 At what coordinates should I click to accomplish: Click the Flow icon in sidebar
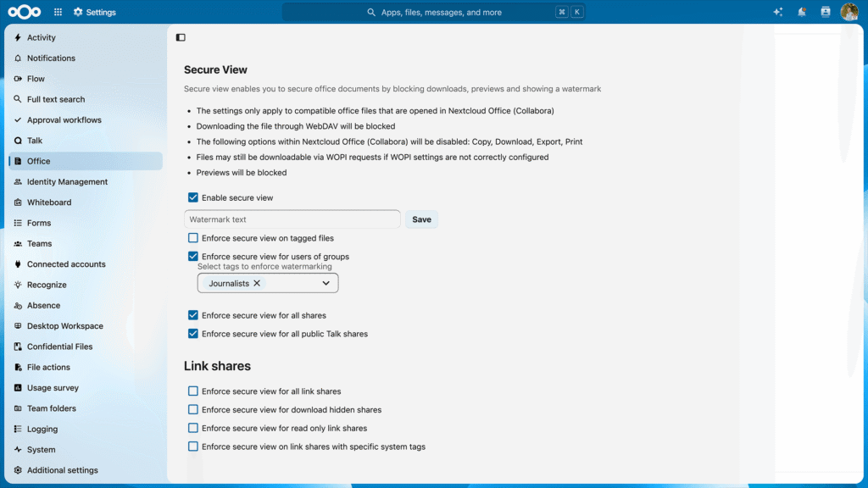pyautogui.click(x=18, y=79)
